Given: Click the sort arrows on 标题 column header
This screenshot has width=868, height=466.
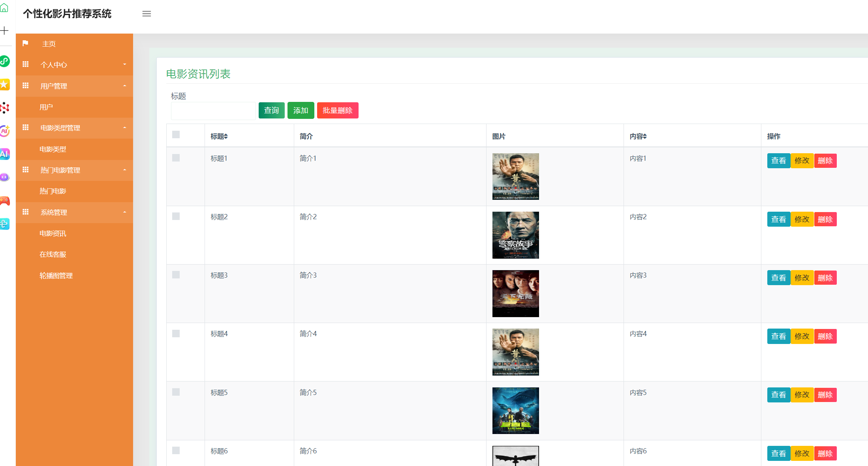Looking at the screenshot, I should pyautogui.click(x=226, y=136).
